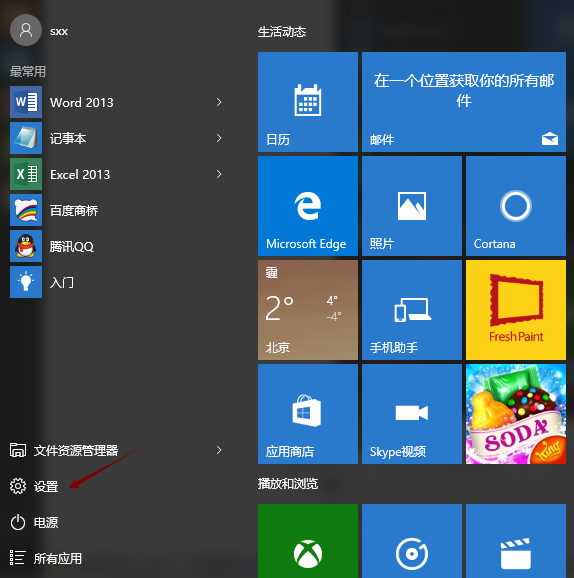Launch Word 2013 from most used list
574x578 pixels.
(117, 102)
